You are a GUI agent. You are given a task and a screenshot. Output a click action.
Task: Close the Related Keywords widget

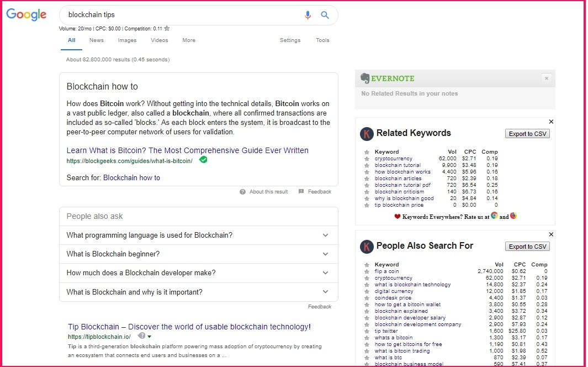(x=551, y=122)
